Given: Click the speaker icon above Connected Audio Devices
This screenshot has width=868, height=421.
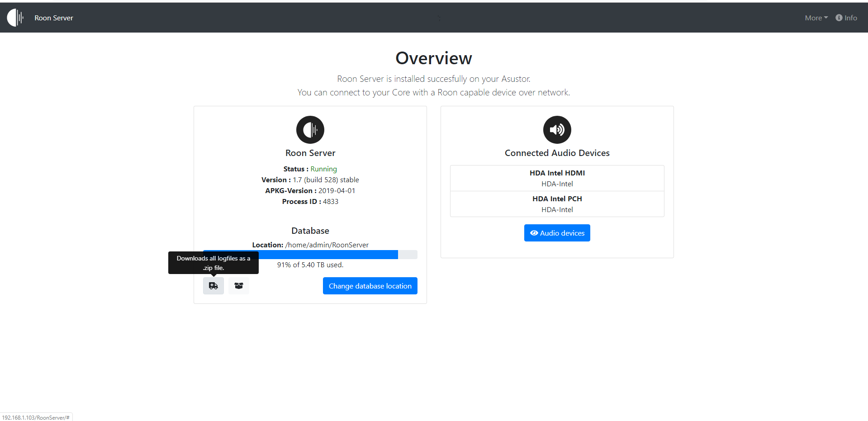Looking at the screenshot, I should [557, 130].
